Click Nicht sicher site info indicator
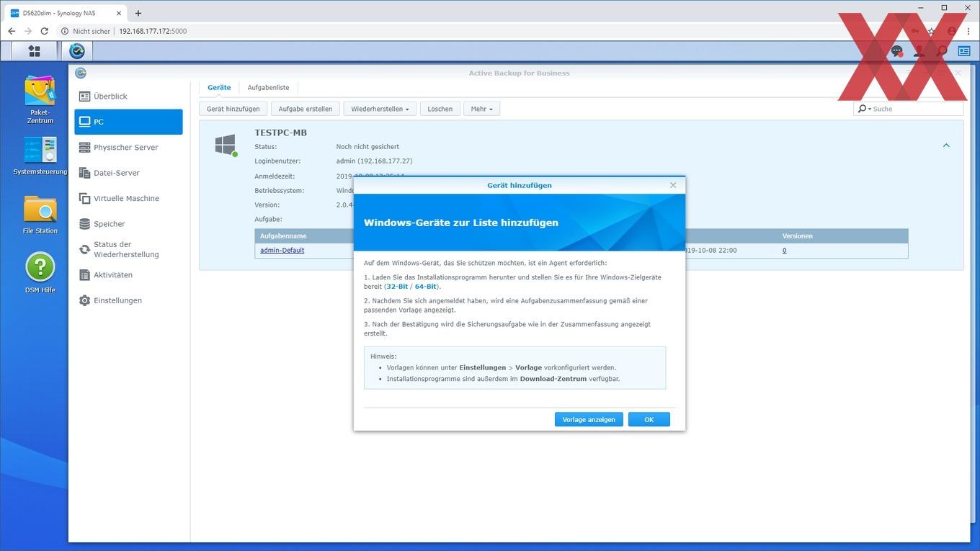 click(x=86, y=31)
